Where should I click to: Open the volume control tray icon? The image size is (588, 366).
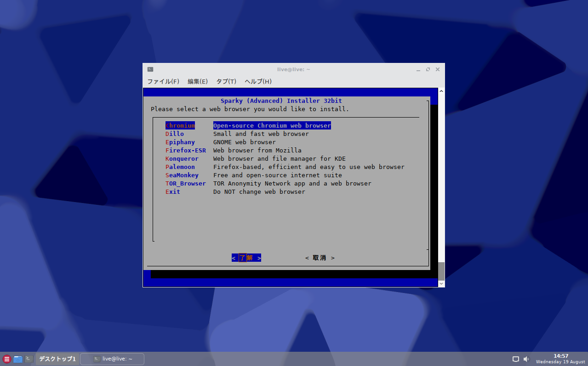(526, 359)
